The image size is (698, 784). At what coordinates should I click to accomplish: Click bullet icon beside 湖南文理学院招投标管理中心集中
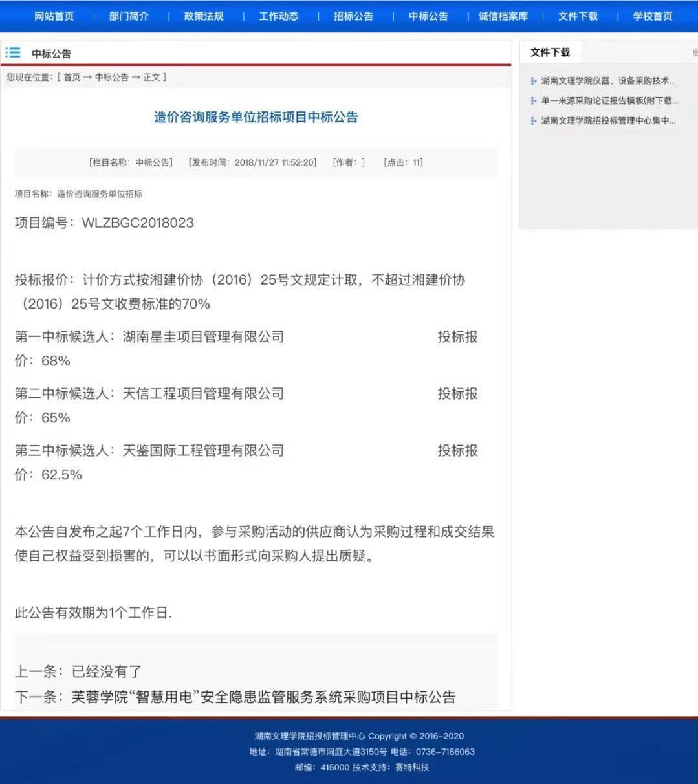[534, 121]
